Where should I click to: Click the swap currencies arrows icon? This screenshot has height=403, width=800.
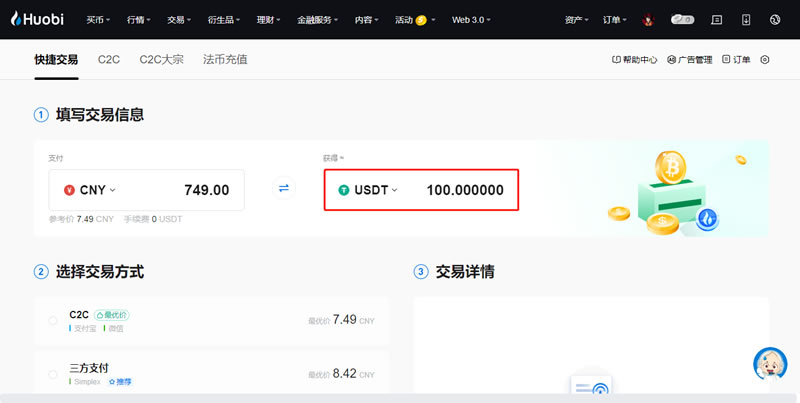coord(284,189)
